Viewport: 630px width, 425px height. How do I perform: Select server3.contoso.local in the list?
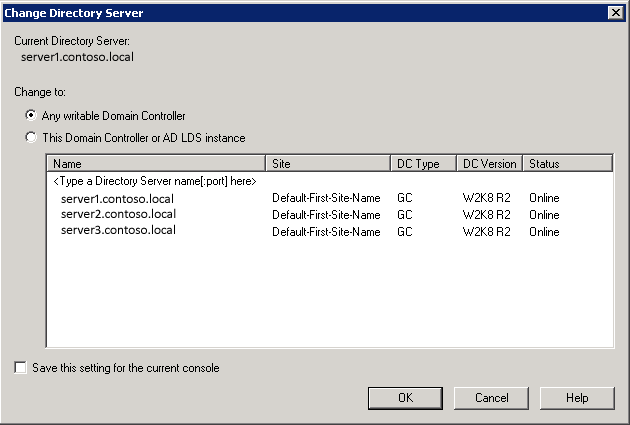coord(118,230)
